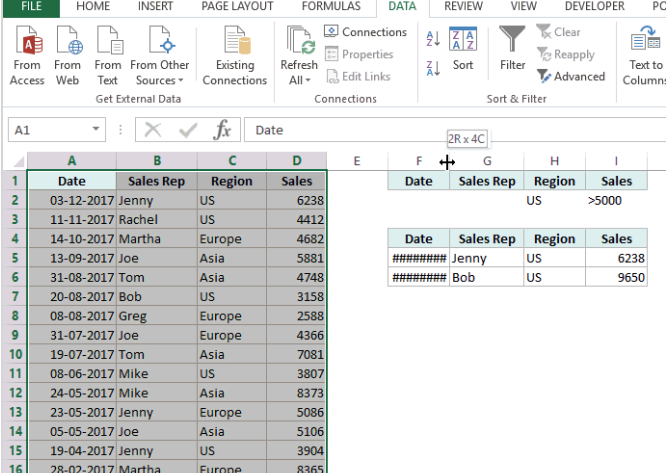The image size is (666, 473).
Task: Click the Advanced filter button
Action: [571, 76]
